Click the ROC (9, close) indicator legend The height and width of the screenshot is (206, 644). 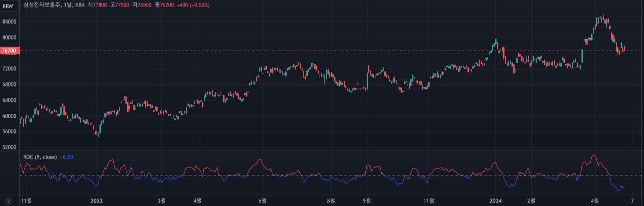click(x=40, y=157)
